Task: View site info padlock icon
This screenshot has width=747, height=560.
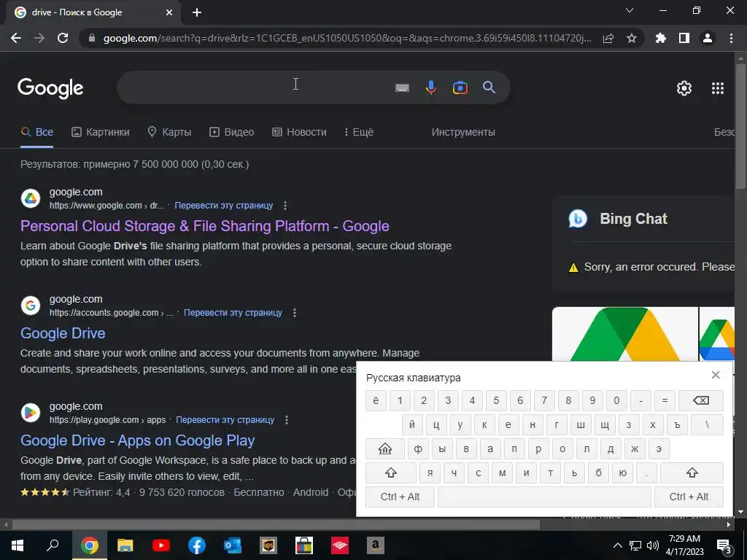Action: pos(92,38)
